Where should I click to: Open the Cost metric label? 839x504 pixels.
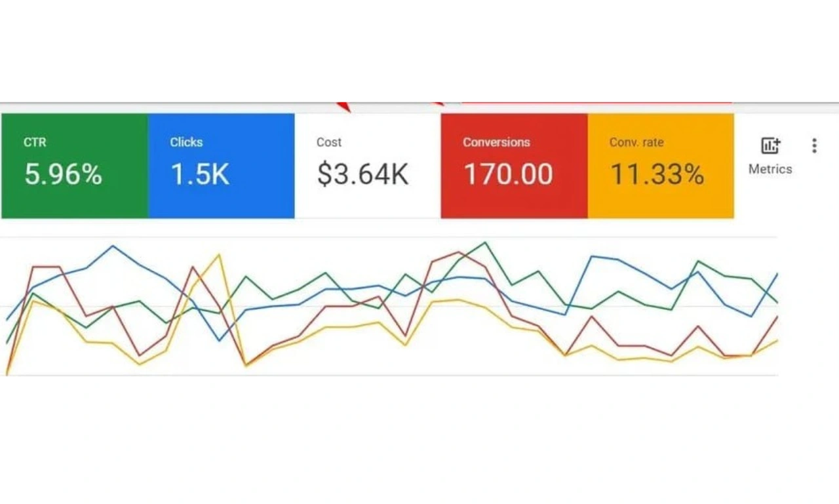point(329,142)
